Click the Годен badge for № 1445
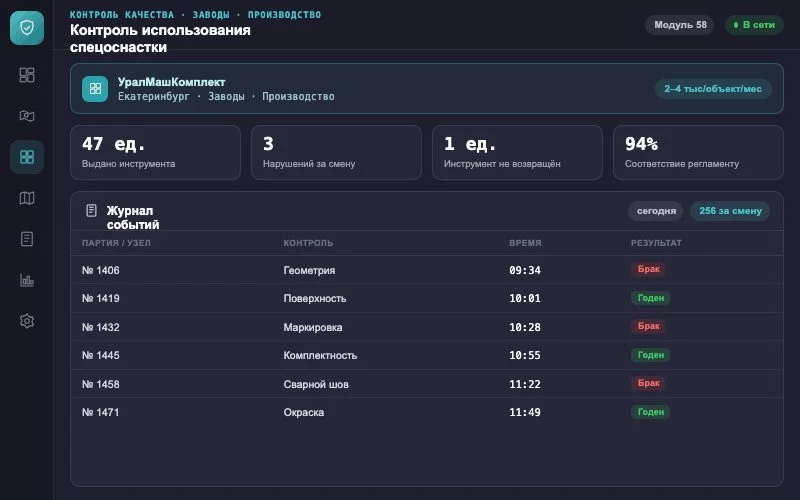 (651, 355)
